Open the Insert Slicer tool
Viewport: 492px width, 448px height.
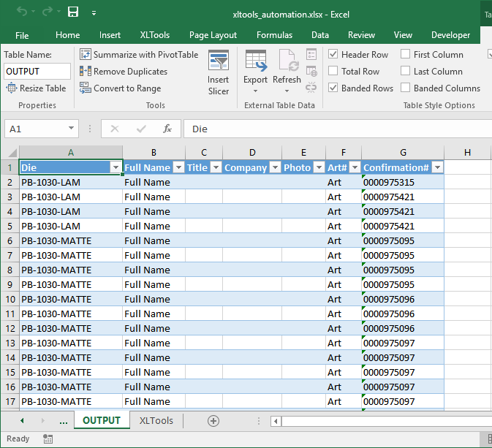(x=219, y=73)
